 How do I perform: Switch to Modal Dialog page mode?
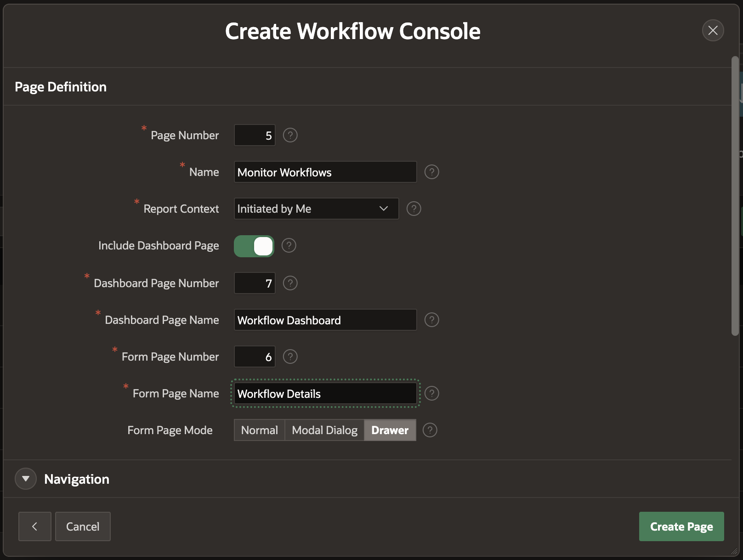324,430
